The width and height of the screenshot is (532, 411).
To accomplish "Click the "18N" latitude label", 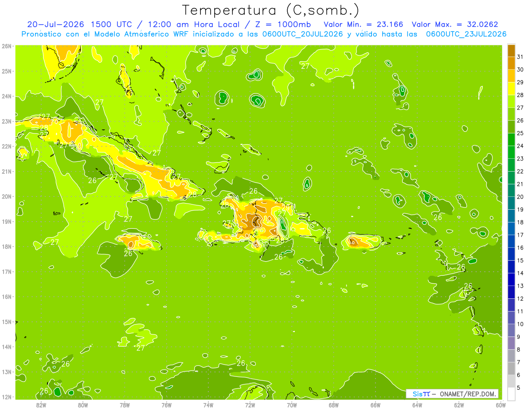I will [x=7, y=247].
